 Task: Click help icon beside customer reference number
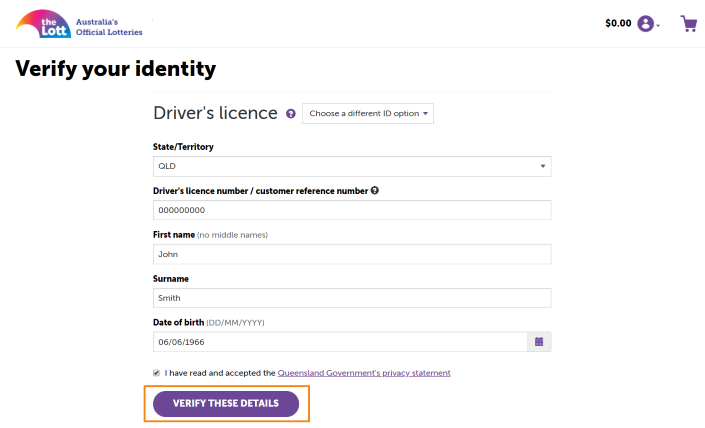point(375,191)
